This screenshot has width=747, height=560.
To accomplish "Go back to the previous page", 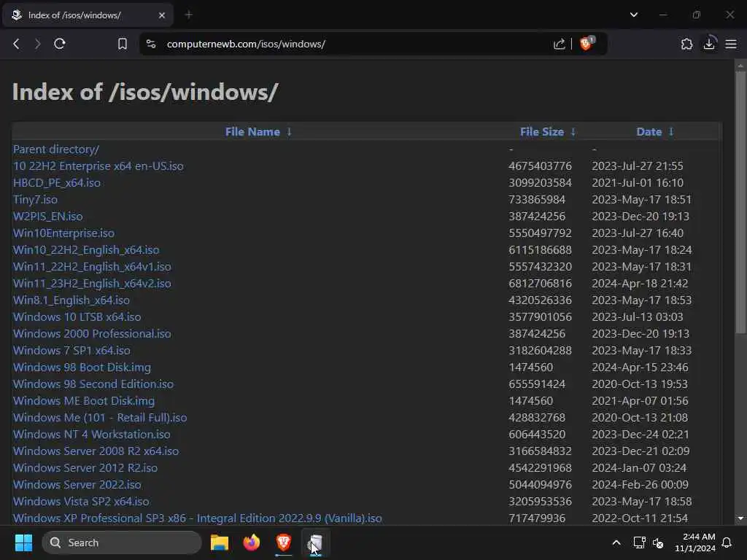I will click(16, 44).
